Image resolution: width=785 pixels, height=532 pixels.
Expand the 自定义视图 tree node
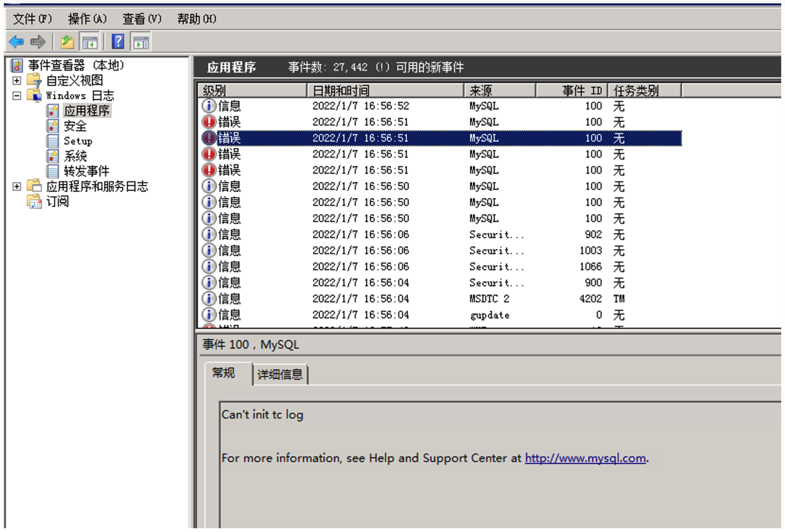click(16, 80)
